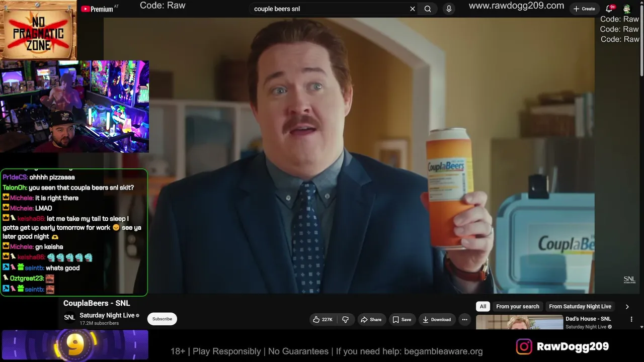Start voice search with the microphone
The width and height of the screenshot is (644, 362).
point(449,9)
